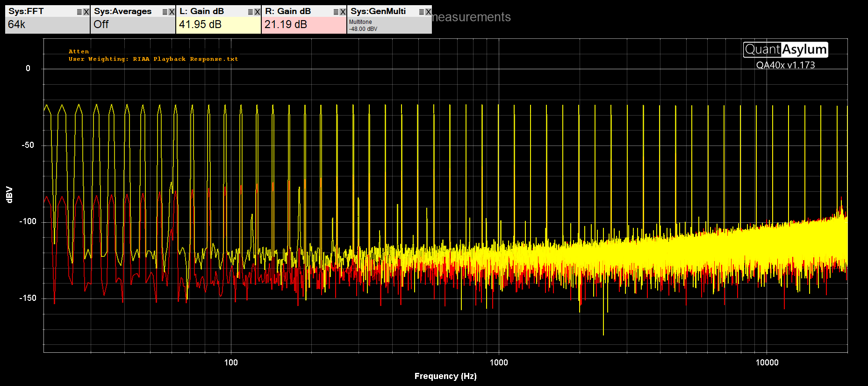Click the Sys:Averages title label
Screen dimensions: 868x386
coord(122,11)
